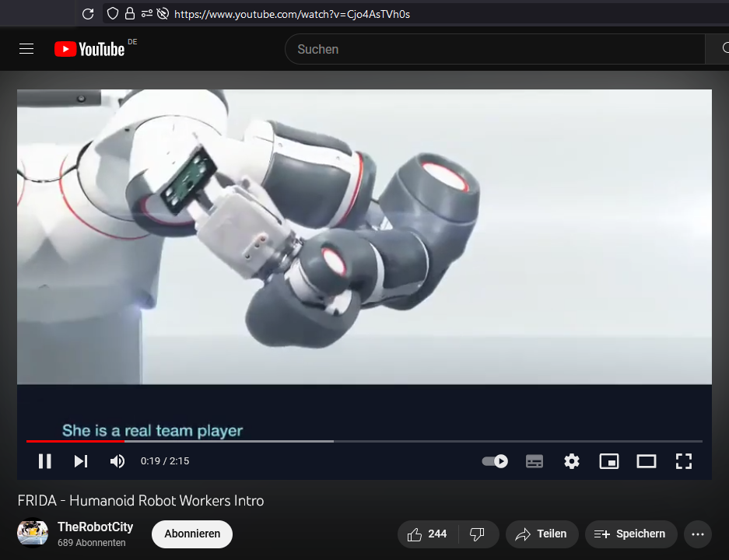729x560 pixels.
Task: Share the video using Teilen
Action: (541, 534)
